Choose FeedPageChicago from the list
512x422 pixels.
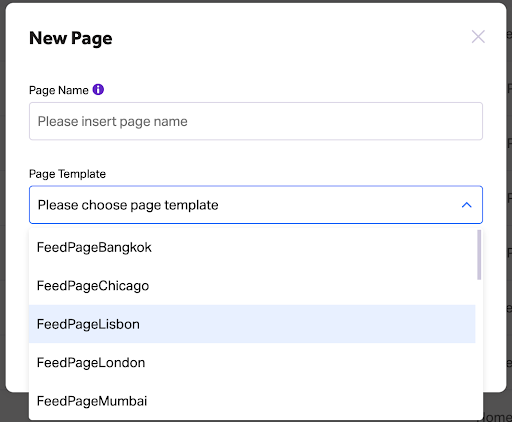(252, 286)
